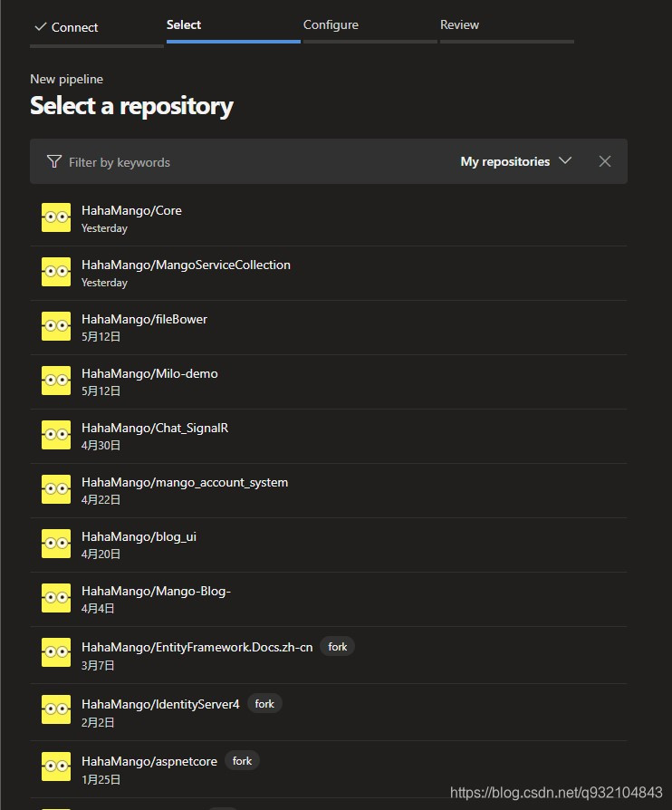Click the avatar icon beside Mango-Blog-
Viewport: 672px width, 810px height.
pyautogui.click(x=56, y=598)
